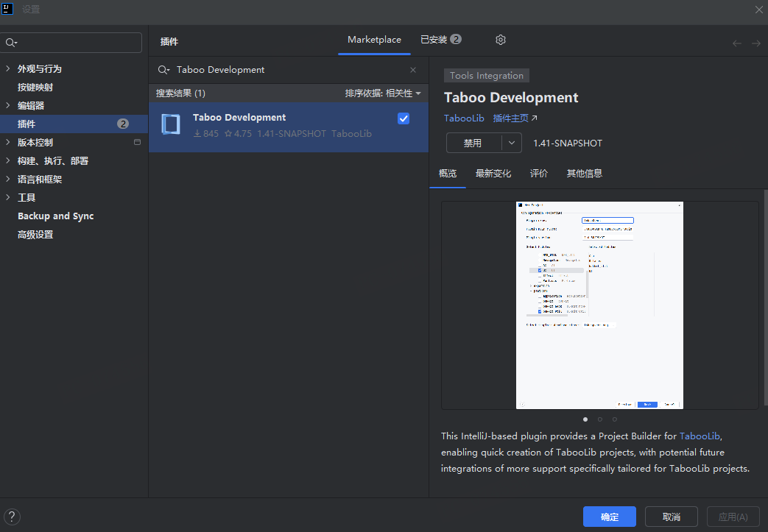Click the plugin screenshot preview thumbnail

tap(599, 305)
